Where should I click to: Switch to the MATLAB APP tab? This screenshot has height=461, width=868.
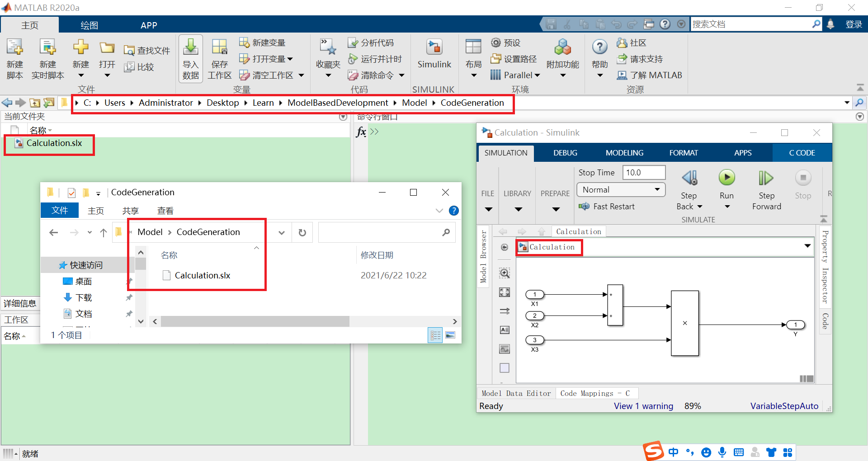coord(149,25)
